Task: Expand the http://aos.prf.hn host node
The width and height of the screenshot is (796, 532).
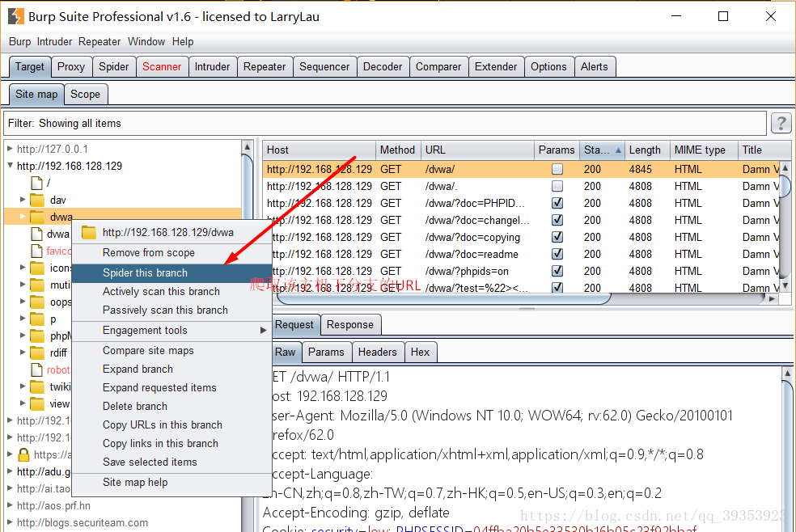Action: [11, 505]
